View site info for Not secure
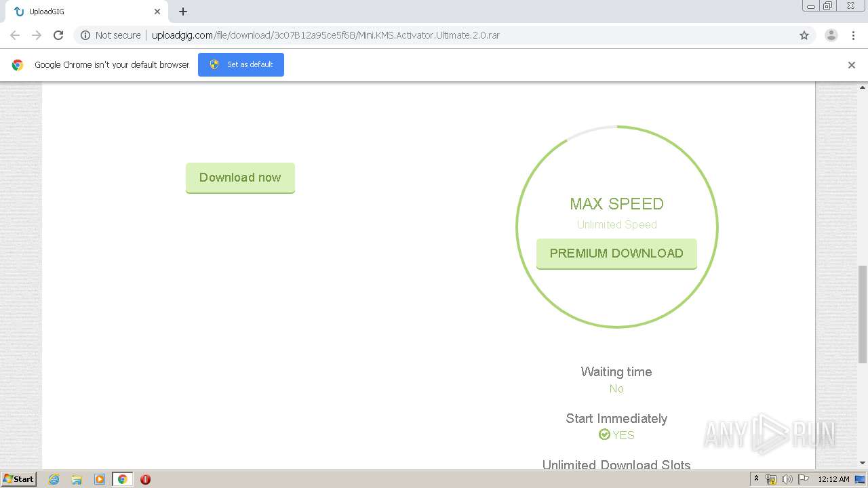This screenshot has height=488, width=868. pos(111,35)
